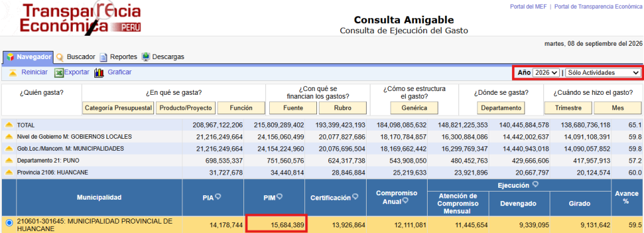Viewport: 644px width, 233px height.
Task: Click the Función button
Action: coord(241,108)
